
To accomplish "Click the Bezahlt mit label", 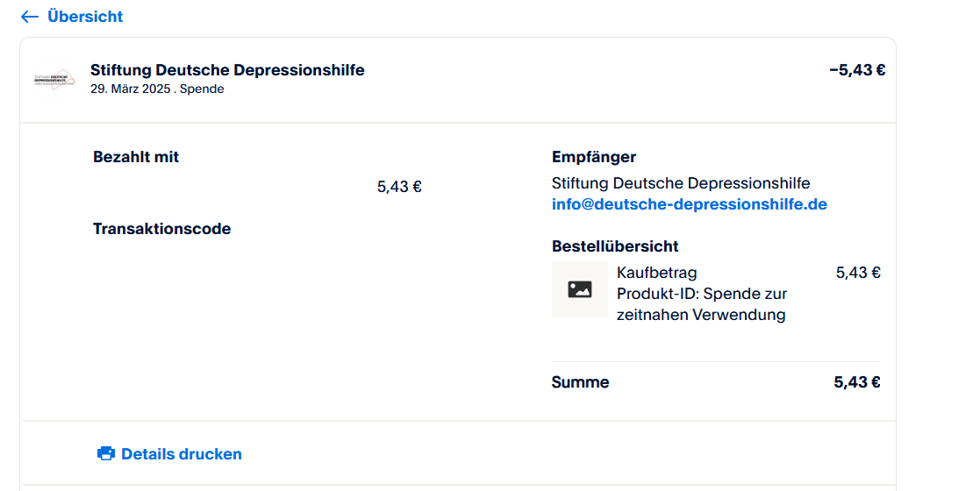I will coord(136,157).
